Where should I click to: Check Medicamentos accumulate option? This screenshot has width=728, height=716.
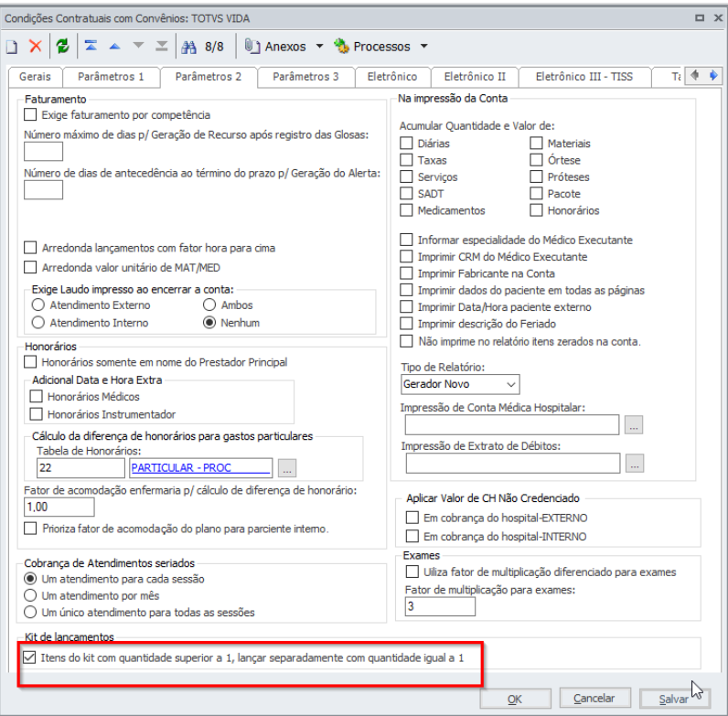pos(406,210)
